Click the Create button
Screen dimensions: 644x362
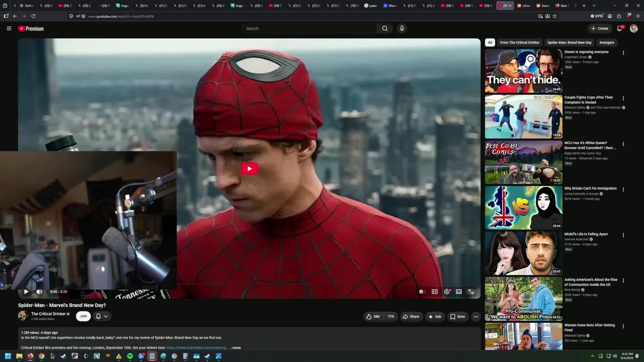600,29
